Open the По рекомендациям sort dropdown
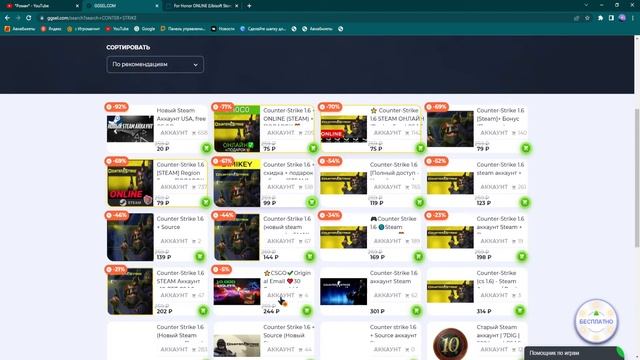Image resolution: width=640 pixels, height=360 pixels. tap(155, 64)
